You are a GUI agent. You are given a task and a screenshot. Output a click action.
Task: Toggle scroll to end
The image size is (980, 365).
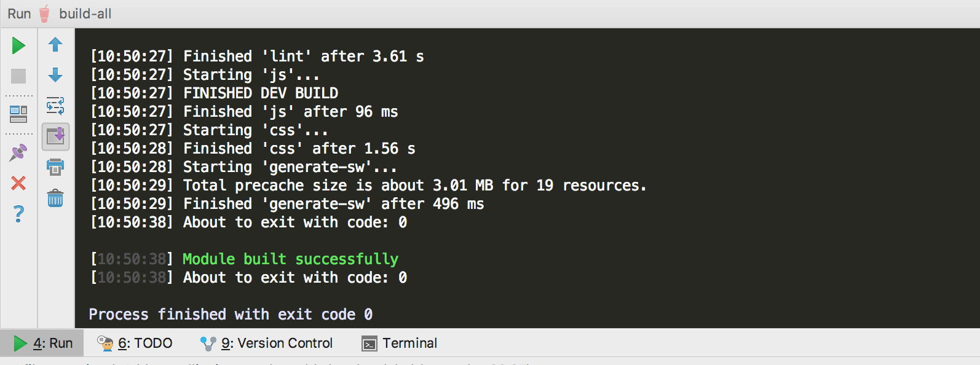point(55,136)
